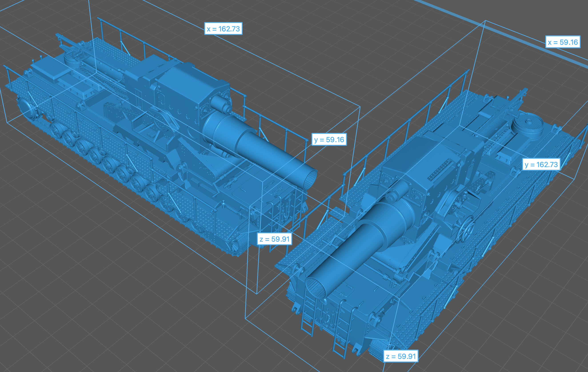Image resolution: width=588 pixels, height=372 pixels.
Task: Select the y = 59.16 dimension label
Action: point(329,139)
